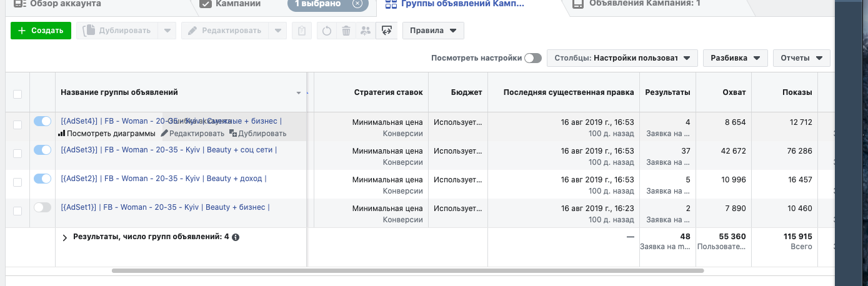Click the duplicate icon in the AdSet4 row
This screenshot has height=286, width=868.
(x=233, y=133)
